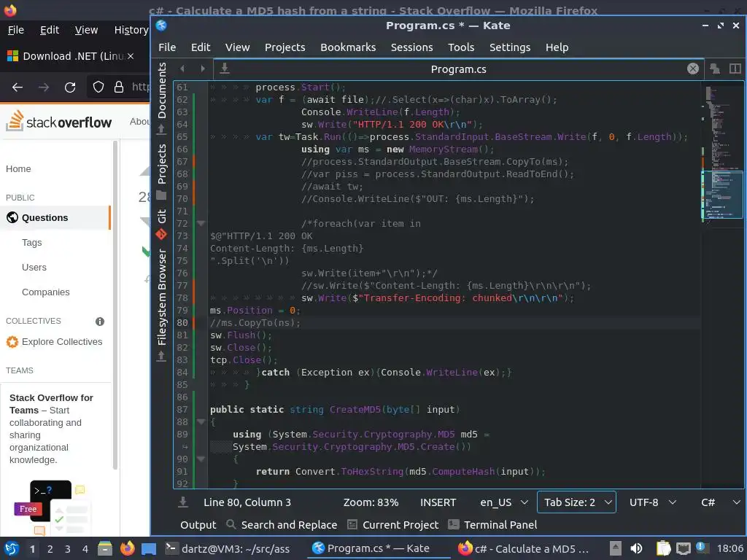This screenshot has height=560, width=747.
Task: Show the Output panel in Kate
Action: (x=198, y=525)
